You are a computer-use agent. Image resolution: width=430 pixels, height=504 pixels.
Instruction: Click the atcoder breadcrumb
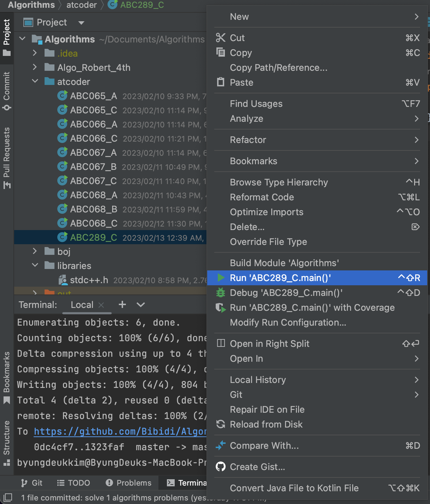[x=81, y=5]
